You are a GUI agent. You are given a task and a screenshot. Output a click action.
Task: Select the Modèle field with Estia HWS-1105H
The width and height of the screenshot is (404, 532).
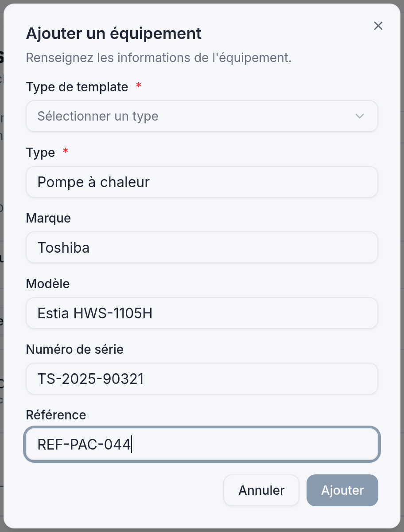pos(202,313)
